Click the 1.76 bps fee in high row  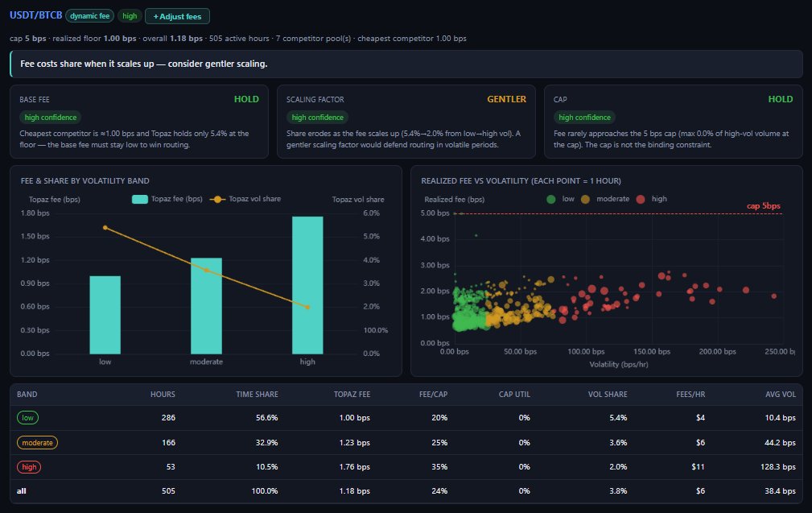(355, 467)
